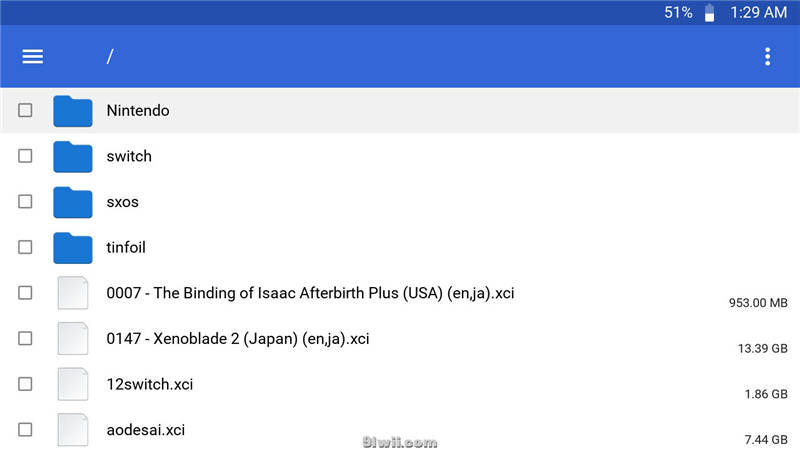Click the tinfoil folder icon
This screenshot has width=800, height=450.
click(x=73, y=248)
